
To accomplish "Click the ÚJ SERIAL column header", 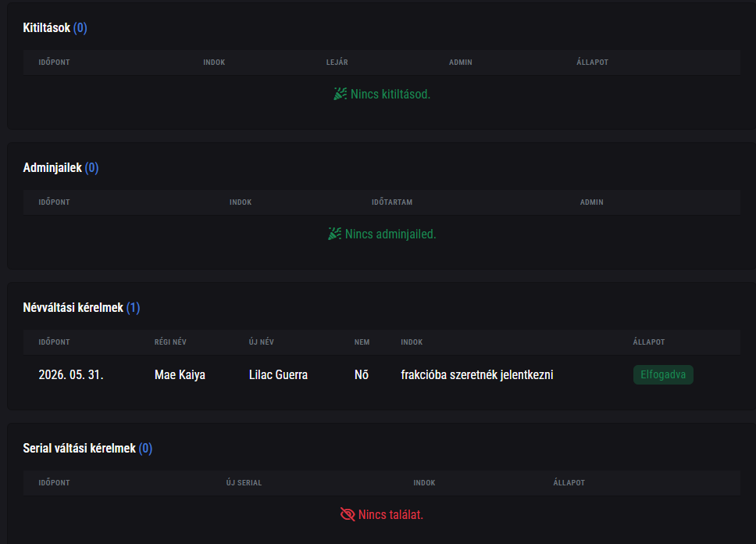I will point(244,483).
